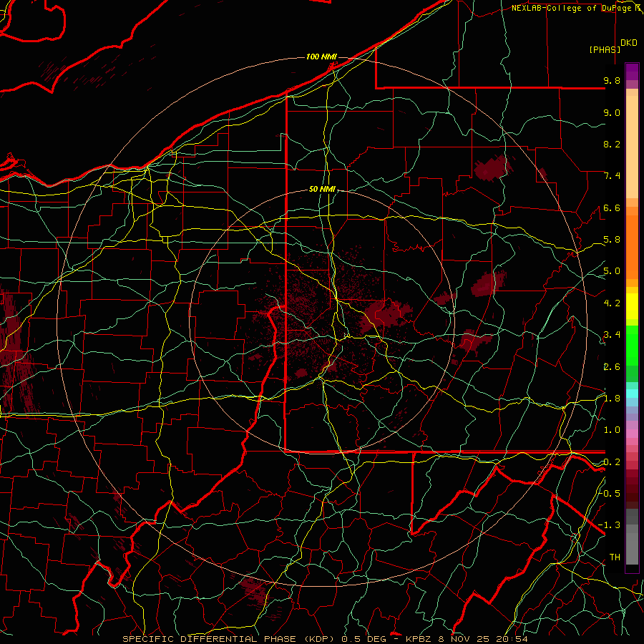The image size is (644, 644).
Task: Click the NEXLAB-College of DuPage label
Action: [x=572, y=8]
